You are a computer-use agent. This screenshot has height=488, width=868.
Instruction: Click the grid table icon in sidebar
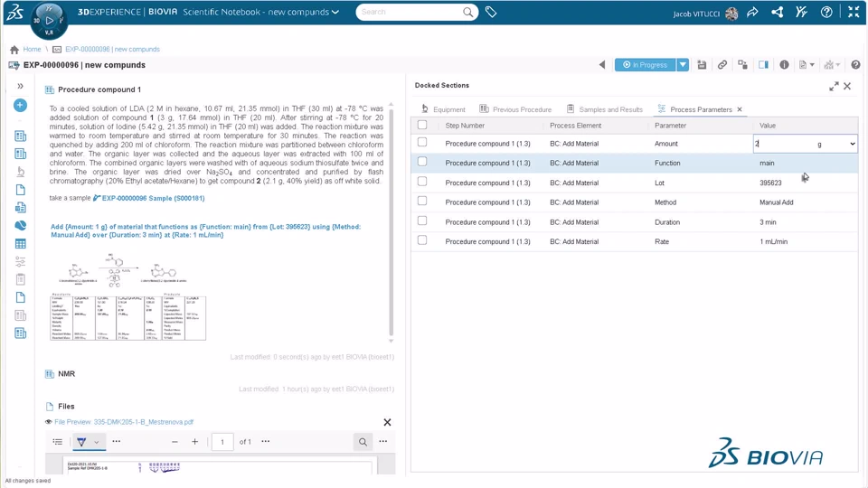[x=21, y=243]
